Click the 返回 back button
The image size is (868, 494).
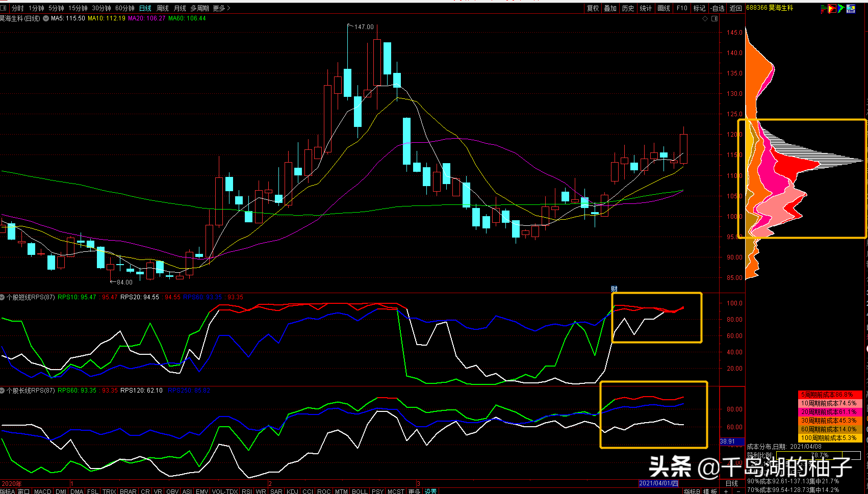click(735, 8)
